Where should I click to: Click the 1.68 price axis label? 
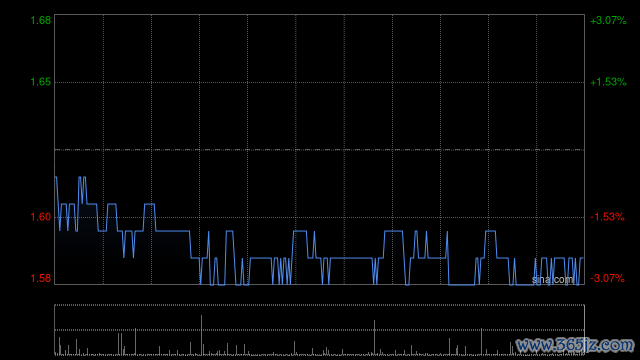pos(41,20)
